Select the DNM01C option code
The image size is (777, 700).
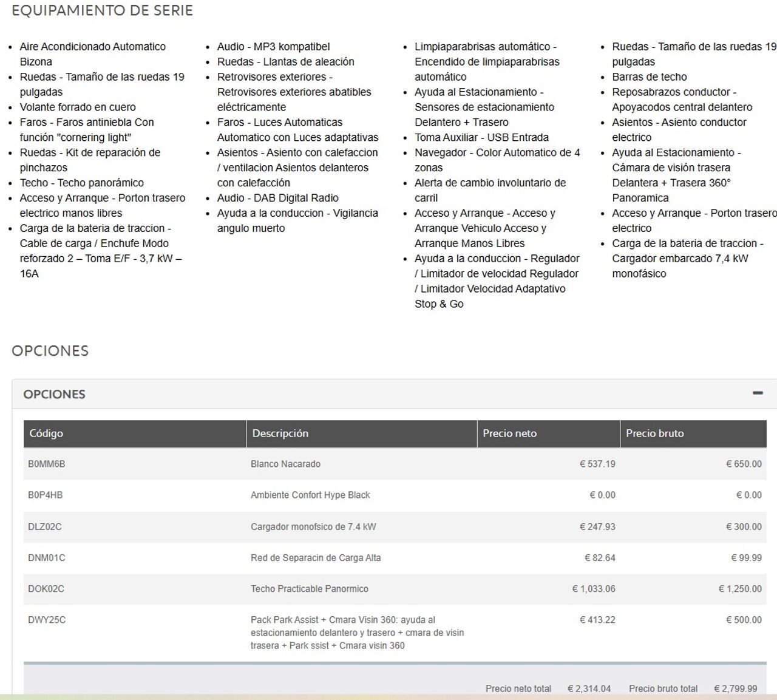[x=47, y=558]
